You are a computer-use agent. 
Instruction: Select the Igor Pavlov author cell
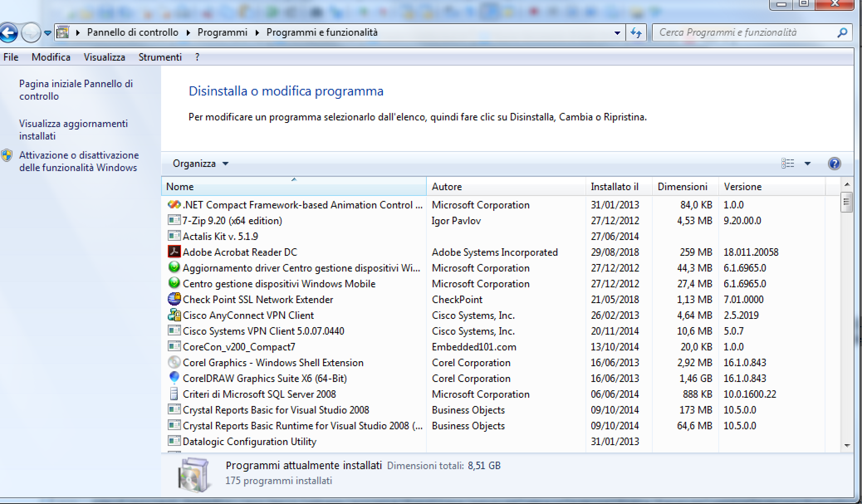click(x=456, y=220)
